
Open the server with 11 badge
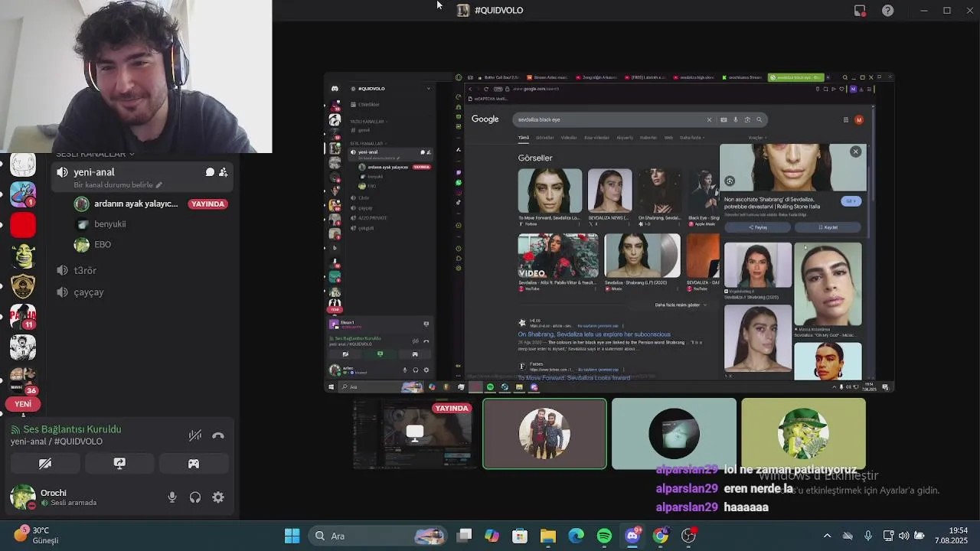click(23, 317)
